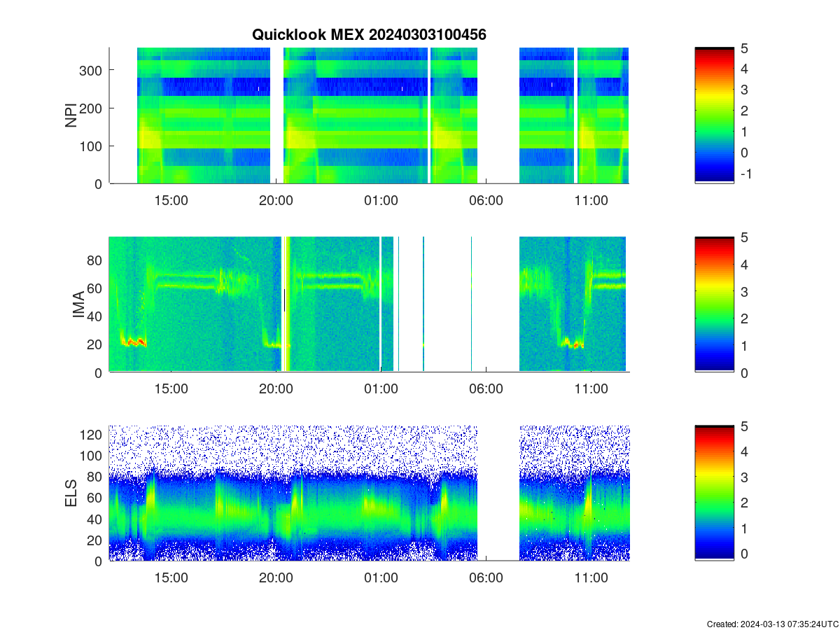Click the 06:00 tick label under IMA plot
The height and width of the screenshot is (630, 840).
coord(486,389)
